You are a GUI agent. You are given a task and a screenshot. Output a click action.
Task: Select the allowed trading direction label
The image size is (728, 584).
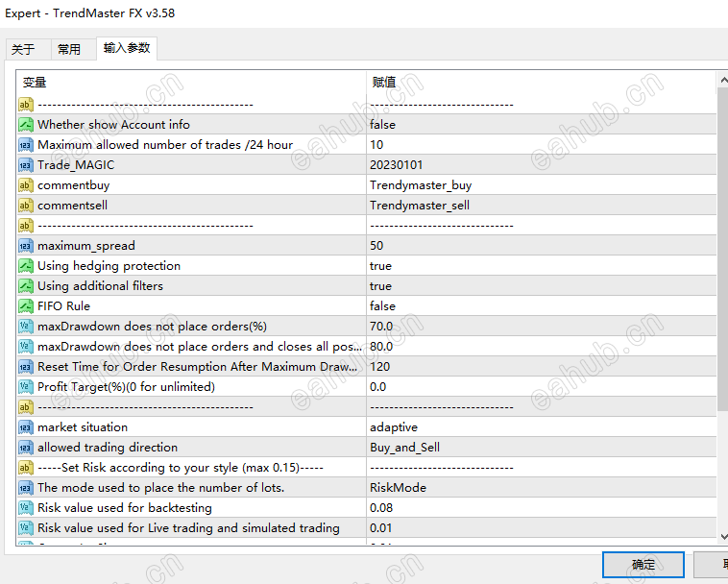tap(108, 448)
